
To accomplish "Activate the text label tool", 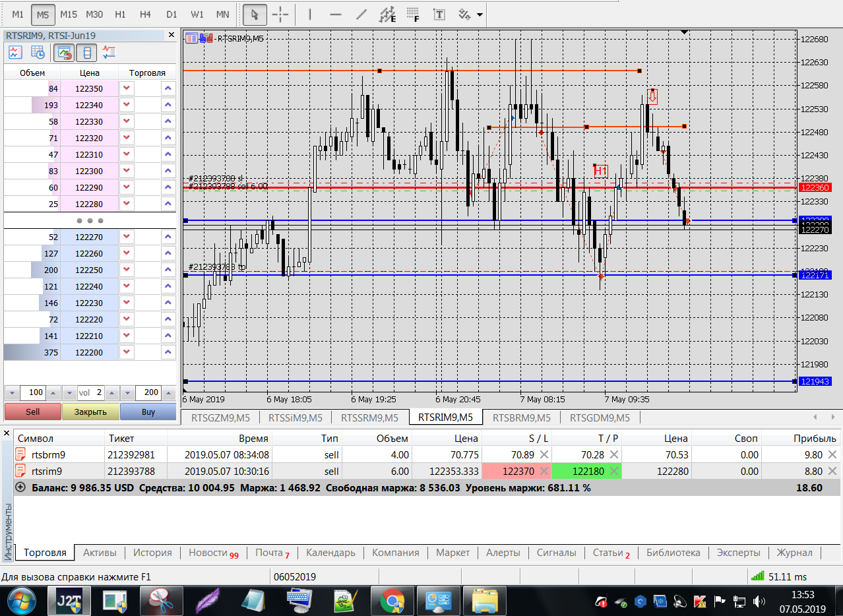I will [x=439, y=14].
